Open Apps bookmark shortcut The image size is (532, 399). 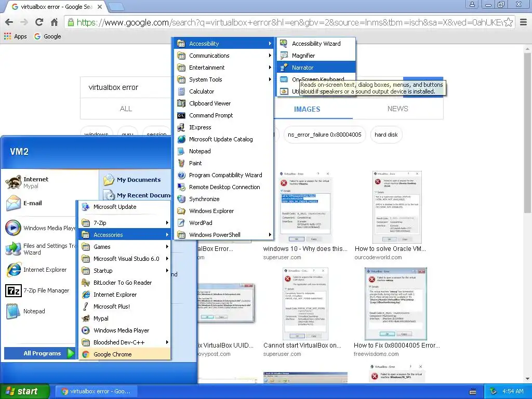tap(16, 36)
